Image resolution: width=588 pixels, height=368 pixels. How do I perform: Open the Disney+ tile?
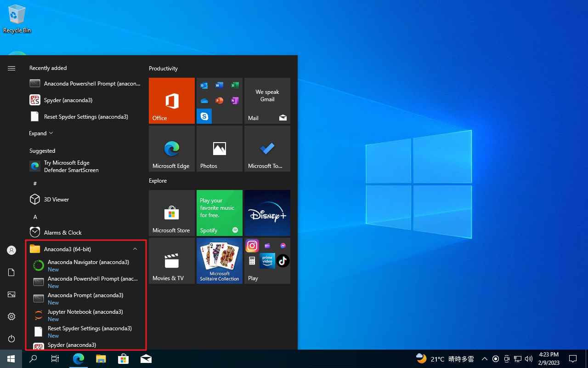click(x=267, y=213)
